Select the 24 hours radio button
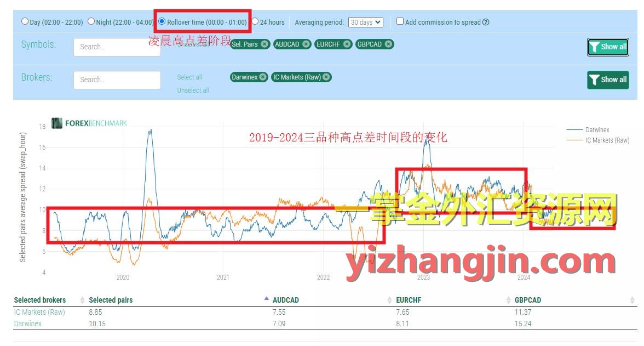The width and height of the screenshot is (644, 346). [x=255, y=21]
